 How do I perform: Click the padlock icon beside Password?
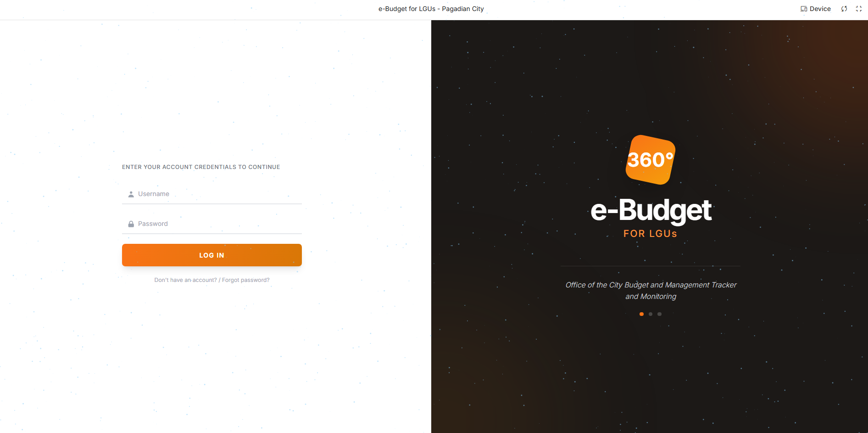coord(131,224)
